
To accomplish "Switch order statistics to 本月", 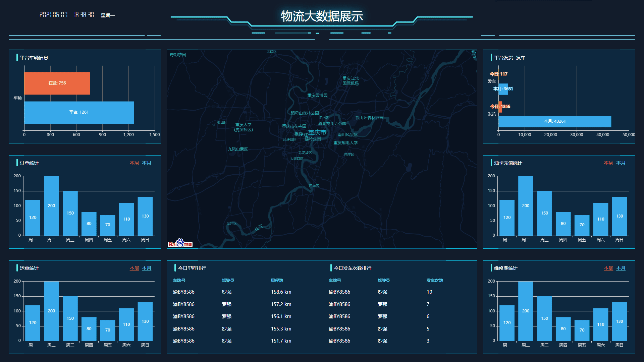I will [x=147, y=163].
